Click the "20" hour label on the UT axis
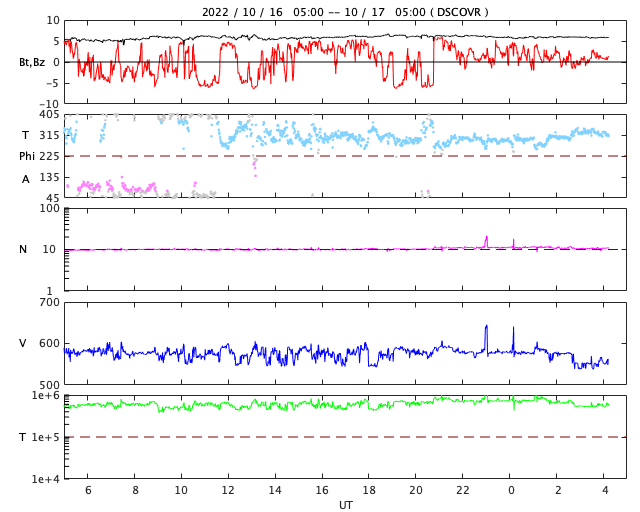The height and width of the screenshot is (512, 640). click(416, 490)
